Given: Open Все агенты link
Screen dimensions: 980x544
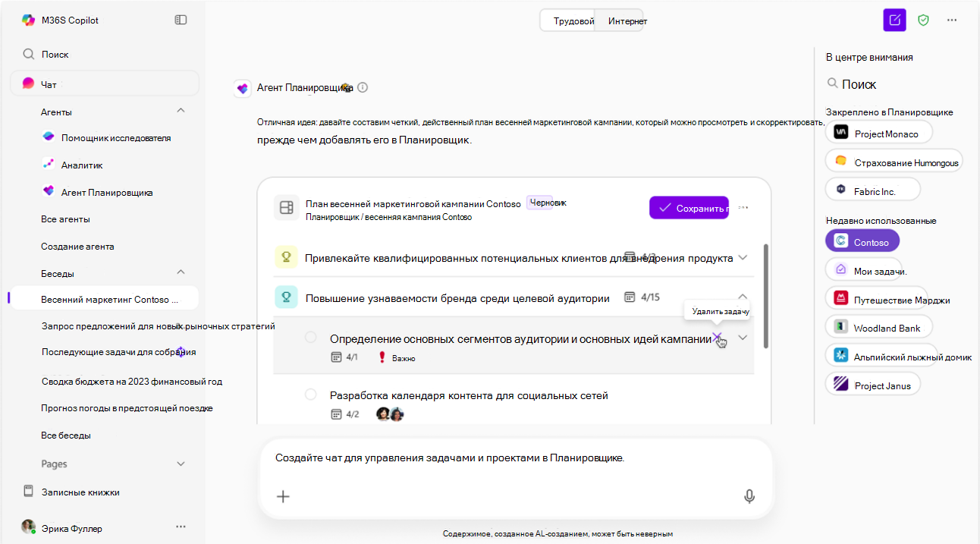Looking at the screenshot, I should tap(65, 219).
